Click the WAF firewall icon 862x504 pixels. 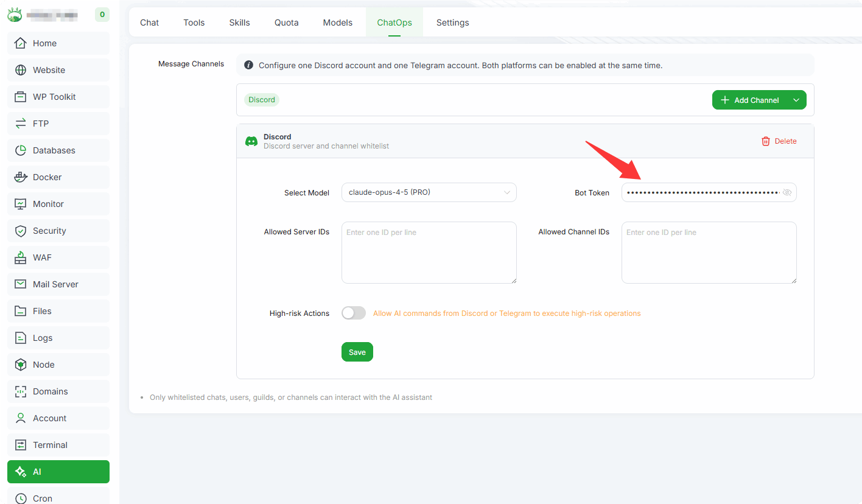pyautogui.click(x=21, y=257)
